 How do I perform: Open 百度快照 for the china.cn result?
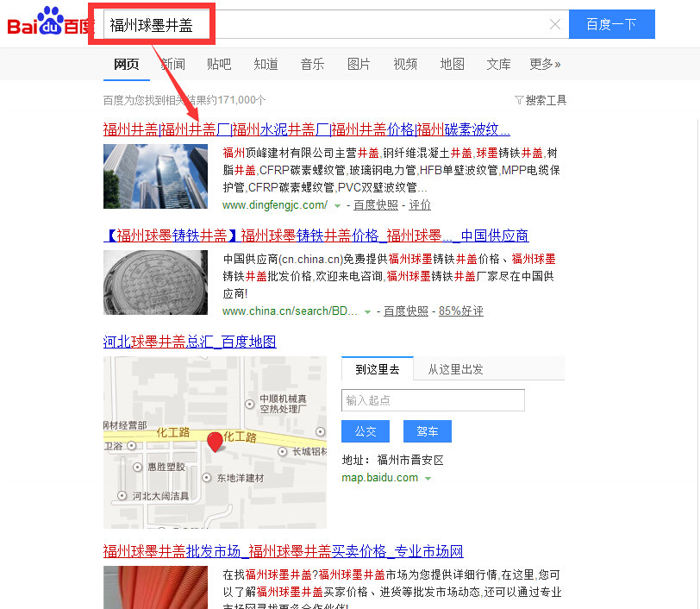click(x=406, y=311)
